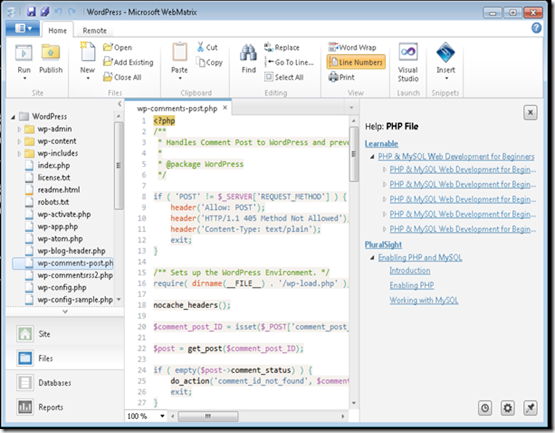The height and width of the screenshot is (433, 555).
Task: Select wp-config.php in file tree
Action: [62, 287]
